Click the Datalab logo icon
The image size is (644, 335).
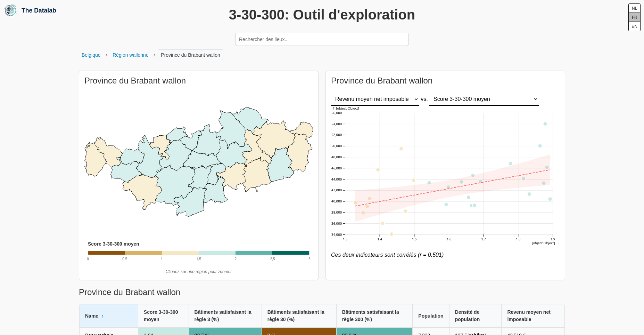10,10
